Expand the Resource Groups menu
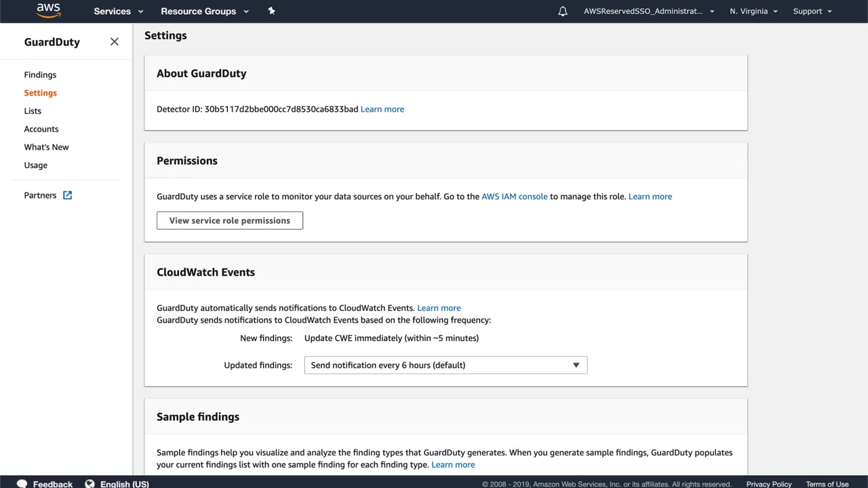Viewport: 868px width, 488px height. coord(205,12)
